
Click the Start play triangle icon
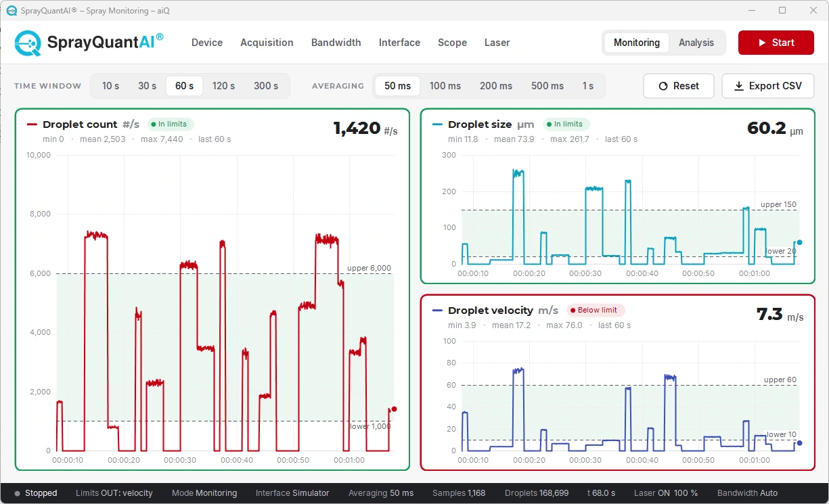[x=761, y=43]
